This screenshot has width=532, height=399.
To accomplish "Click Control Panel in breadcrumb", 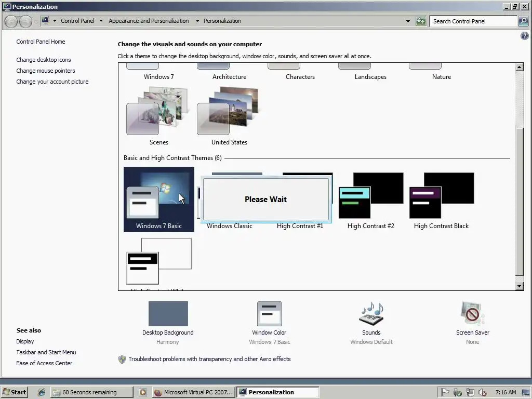I will pos(78,21).
